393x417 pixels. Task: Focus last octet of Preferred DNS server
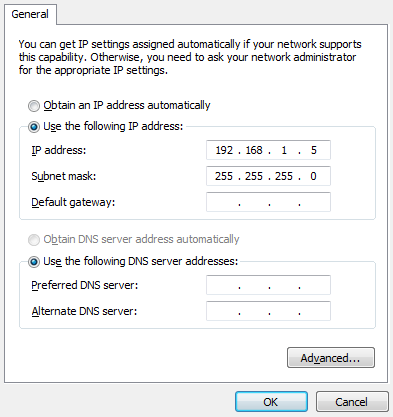[x=314, y=285]
